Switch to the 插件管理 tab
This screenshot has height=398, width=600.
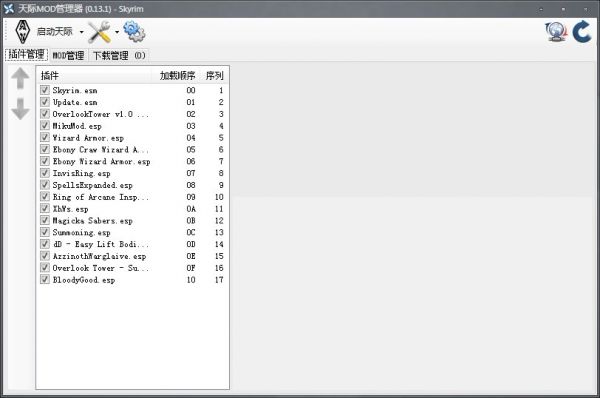click(x=26, y=54)
